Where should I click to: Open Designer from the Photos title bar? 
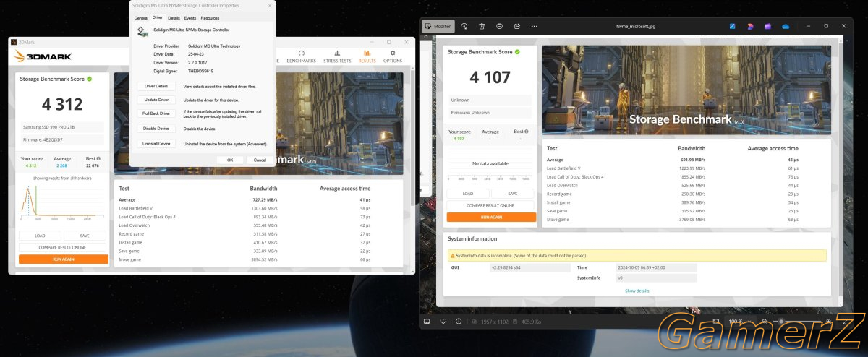pos(750,26)
